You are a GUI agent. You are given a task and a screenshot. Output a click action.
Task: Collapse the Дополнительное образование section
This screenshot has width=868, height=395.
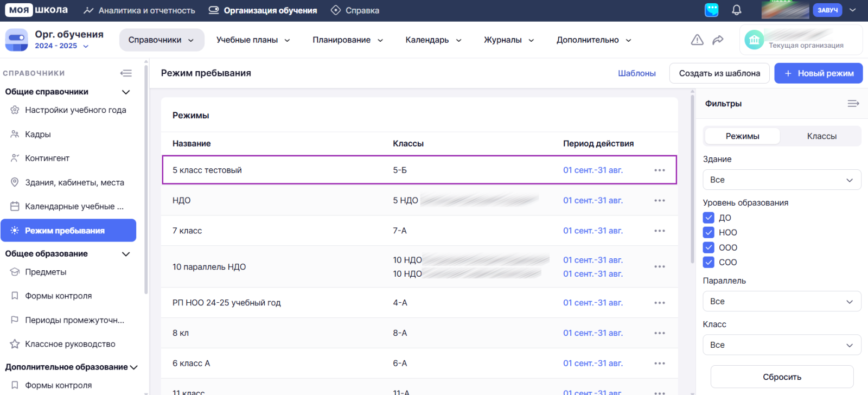click(x=134, y=367)
